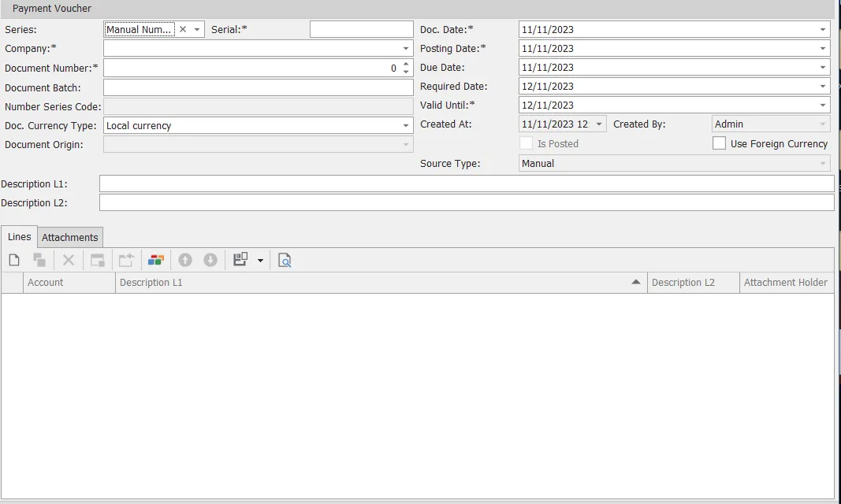Enable the Use Foreign Currency checkbox
The width and height of the screenshot is (841, 504).
pos(718,143)
